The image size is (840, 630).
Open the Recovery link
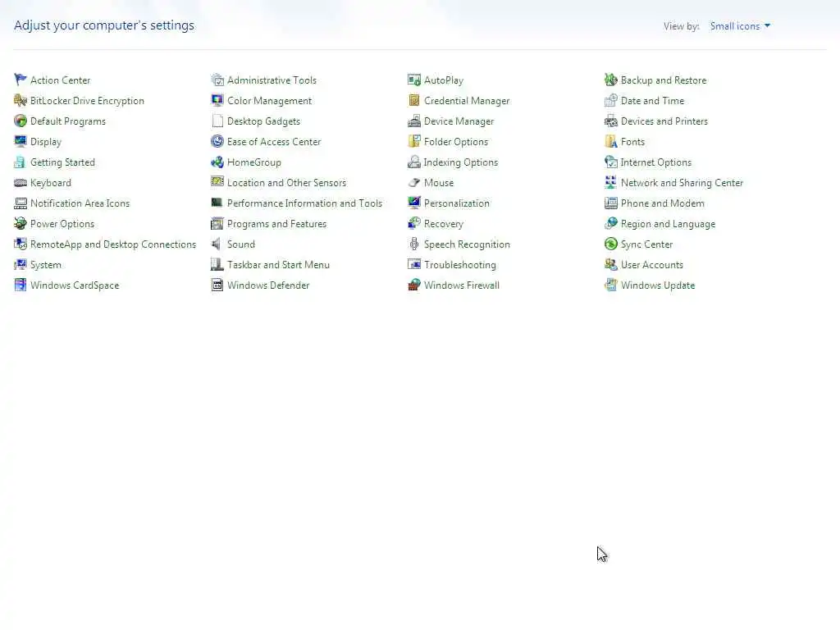(444, 224)
